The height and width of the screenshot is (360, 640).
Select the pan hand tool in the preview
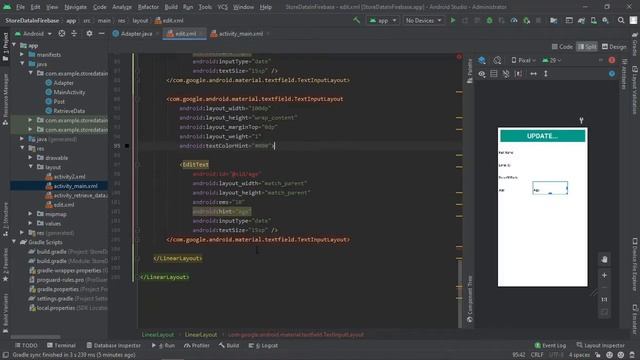pyautogui.click(x=604, y=259)
